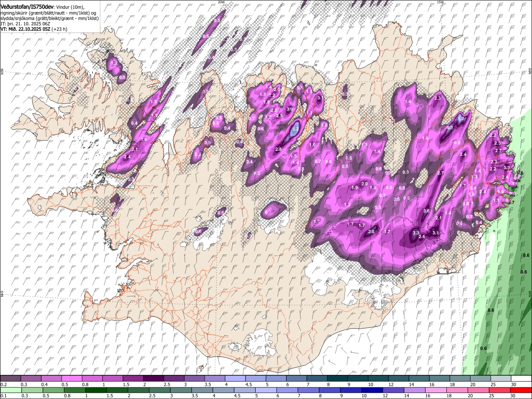Click the 'rigning/skúrir' text in the header
Screen dimensions: 532x399
click(x=14, y=12)
